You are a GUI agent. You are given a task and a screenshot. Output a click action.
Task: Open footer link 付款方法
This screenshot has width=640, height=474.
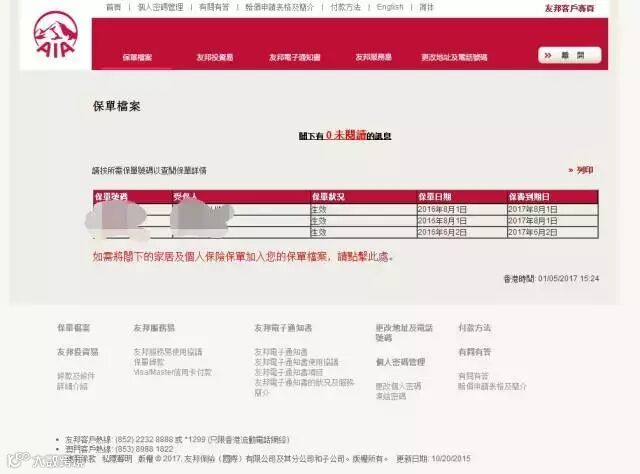[474, 327]
